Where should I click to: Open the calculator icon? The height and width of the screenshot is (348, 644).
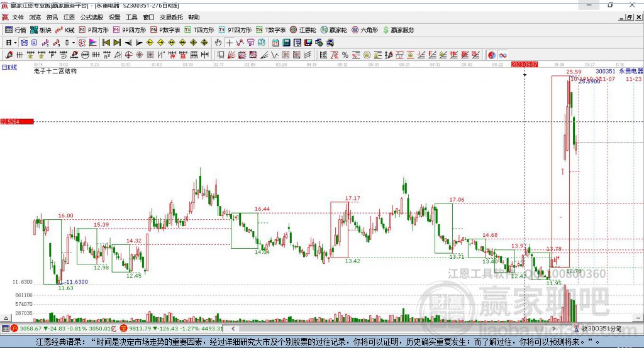(286, 43)
